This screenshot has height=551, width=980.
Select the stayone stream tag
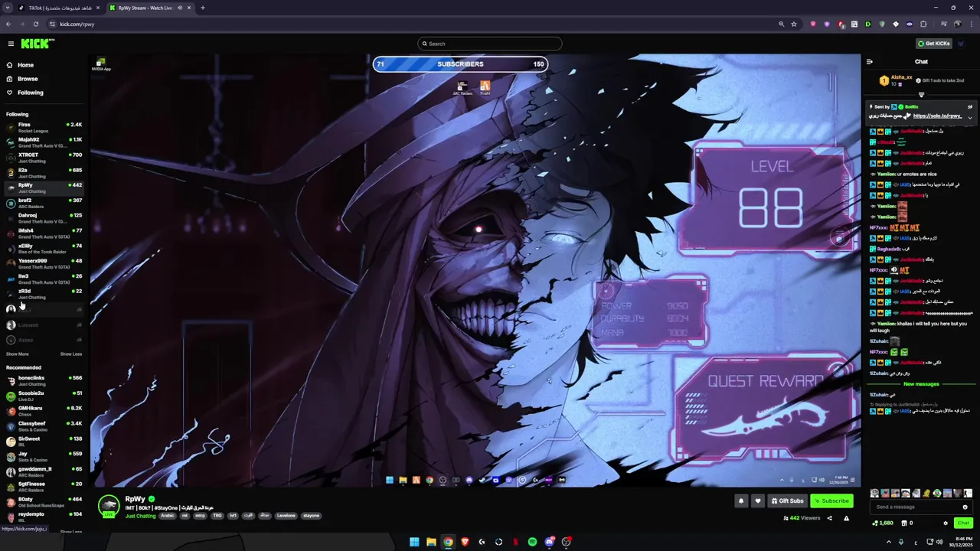(311, 516)
